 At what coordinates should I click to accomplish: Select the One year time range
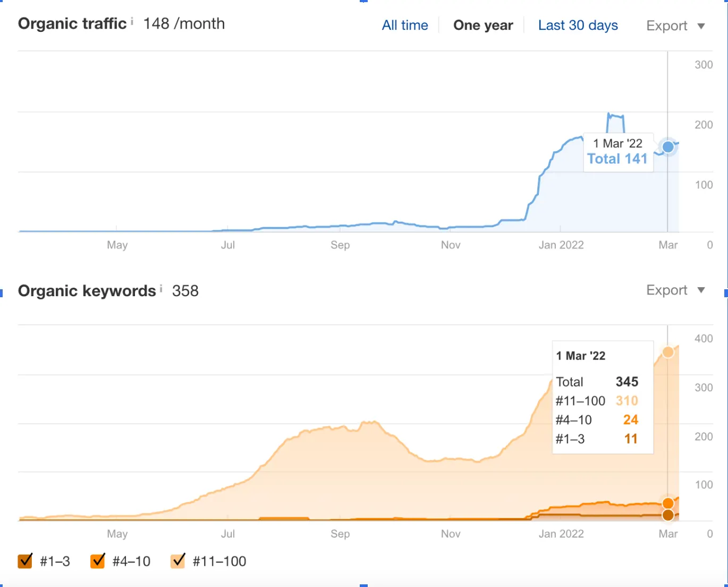click(482, 25)
